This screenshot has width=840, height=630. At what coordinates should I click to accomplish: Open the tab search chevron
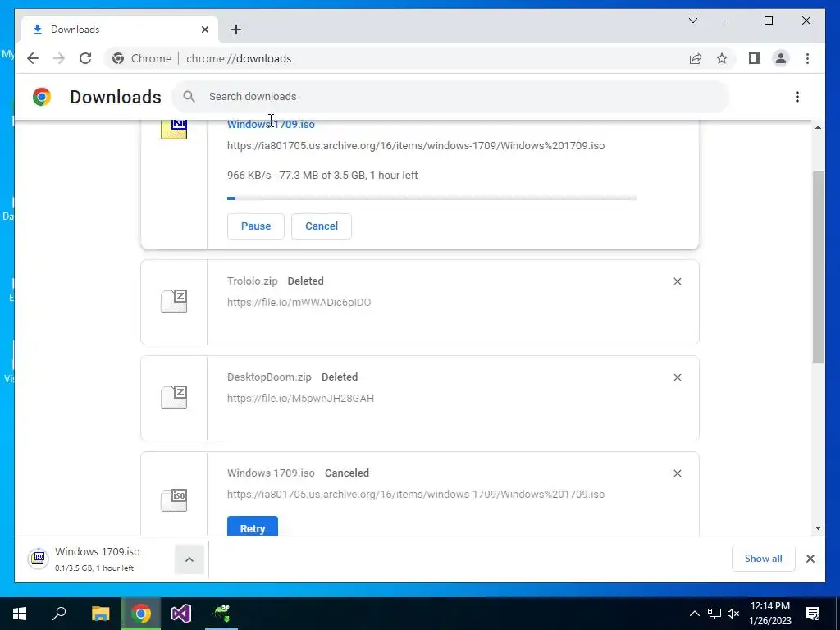[x=693, y=21]
